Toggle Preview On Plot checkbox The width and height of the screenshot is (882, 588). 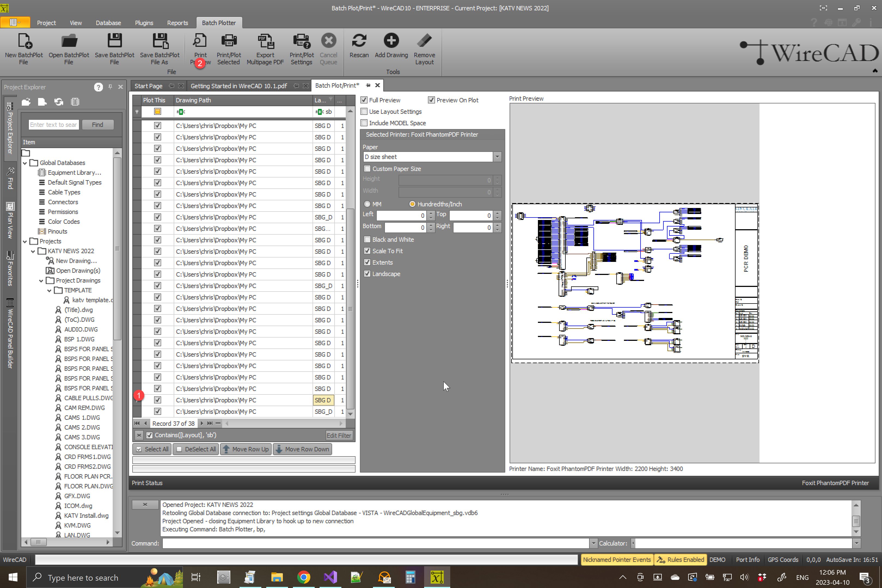click(431, 100)
